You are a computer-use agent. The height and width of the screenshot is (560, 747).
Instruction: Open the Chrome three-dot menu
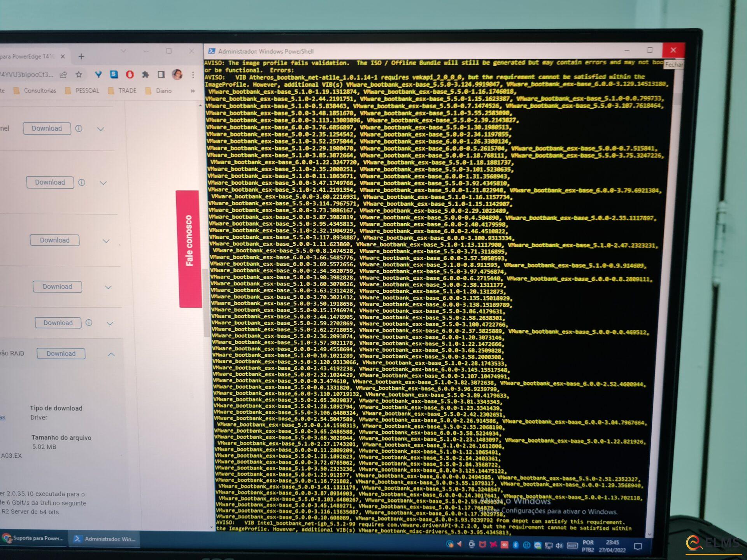point(193,74)
